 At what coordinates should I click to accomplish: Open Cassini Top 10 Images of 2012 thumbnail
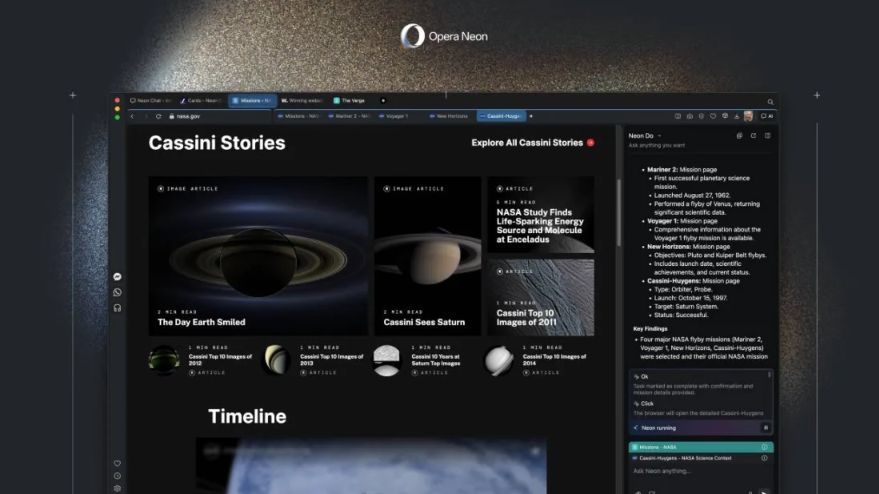(x=164, y=360)
